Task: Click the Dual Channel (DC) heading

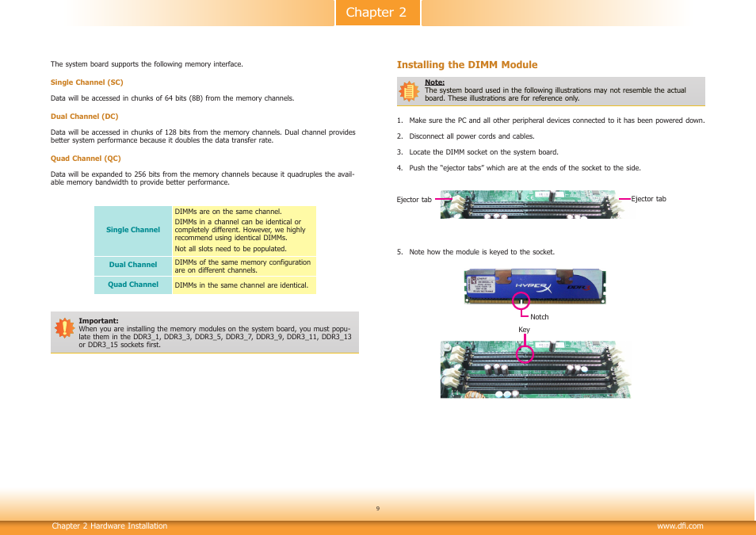Action: (84, 117)
